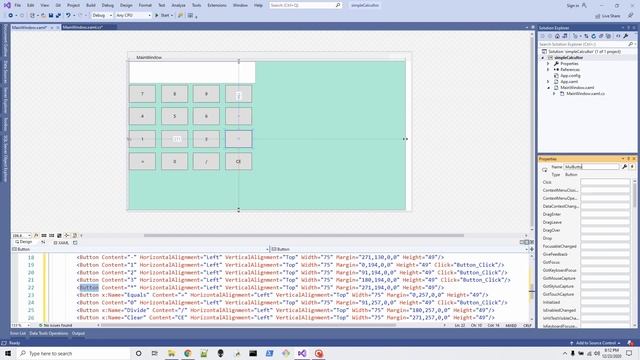Click the Save icon in toolbar

point(51,16)
